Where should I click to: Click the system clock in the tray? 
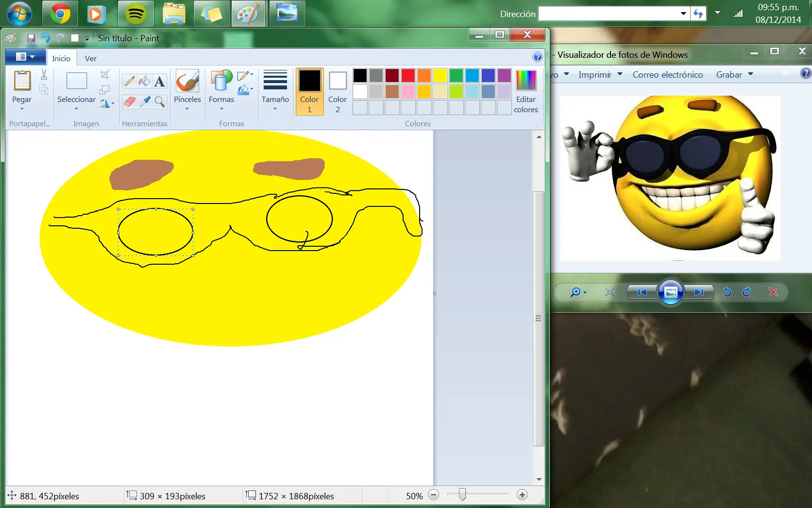pyautogui.click(x=778, y=14)
